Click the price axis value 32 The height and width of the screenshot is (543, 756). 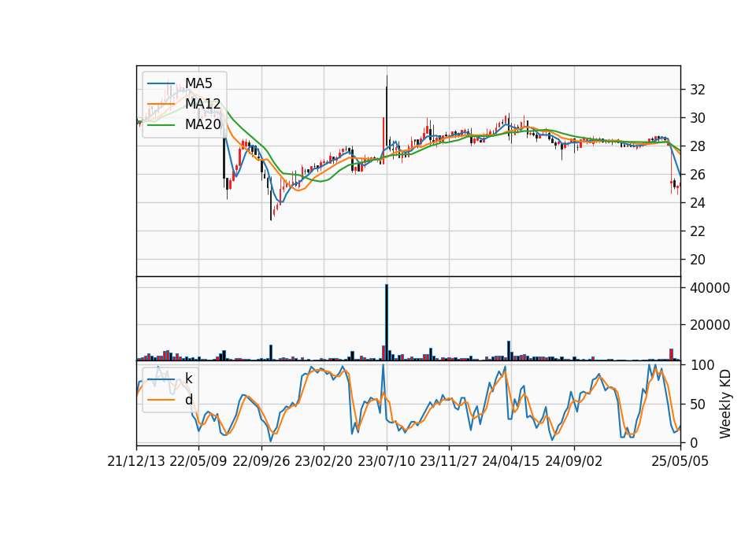(698, 90)
